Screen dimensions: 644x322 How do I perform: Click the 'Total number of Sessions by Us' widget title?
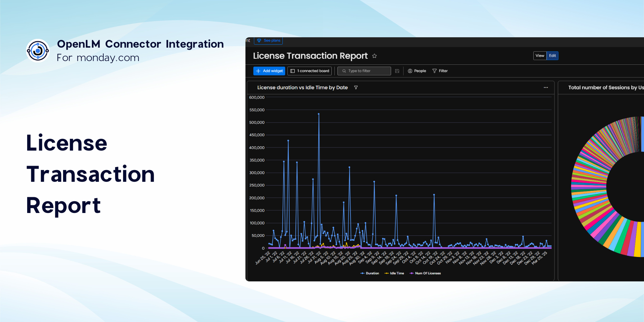(x=606, y=88)
